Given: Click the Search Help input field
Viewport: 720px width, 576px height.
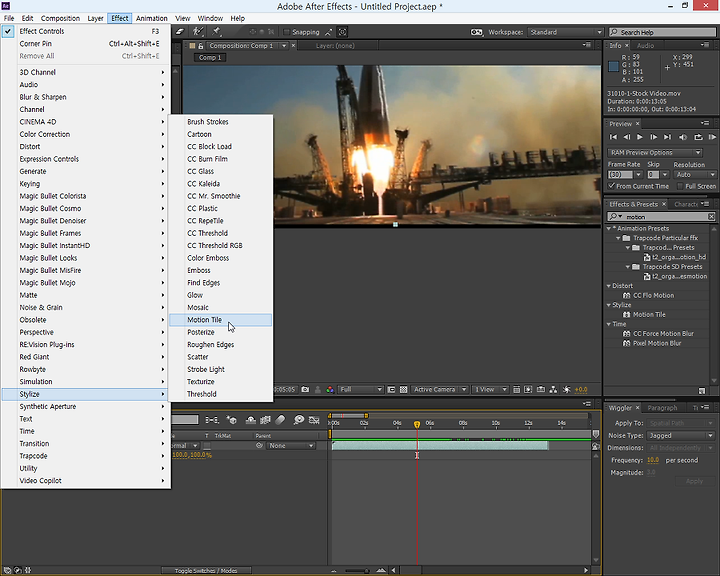Looking at the screenshot, I should [663, 32].
